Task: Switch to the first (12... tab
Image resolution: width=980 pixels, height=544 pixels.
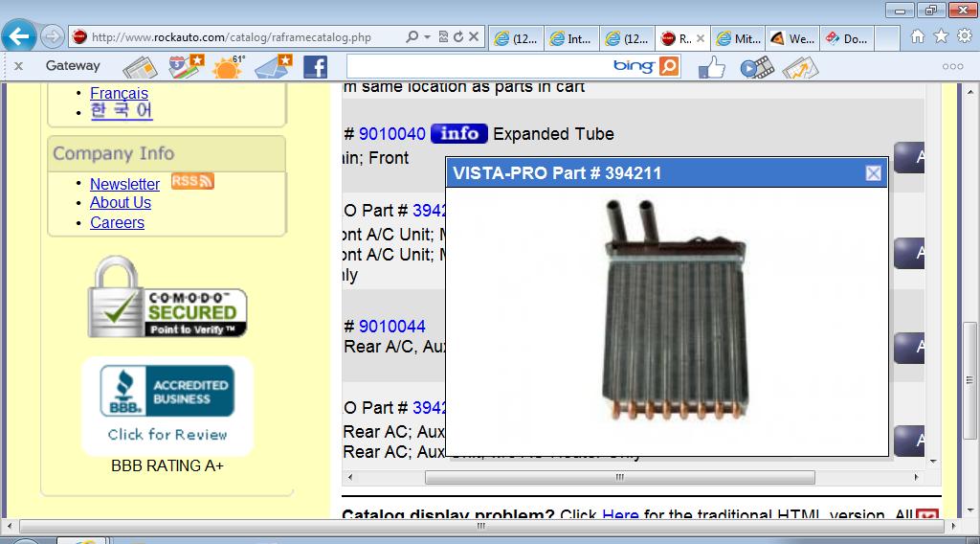Action: (x=516, y=38)
